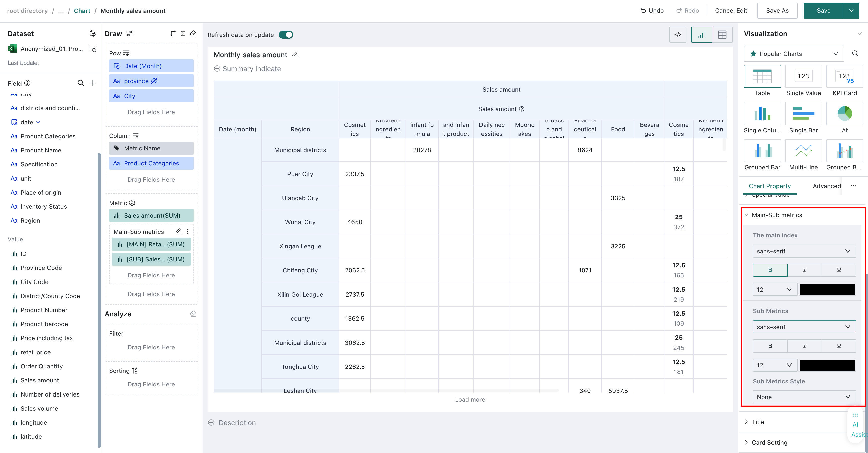
Task: Open the Popular Charts dropdown
Action: pyautogui.click(x=794, y=54)
